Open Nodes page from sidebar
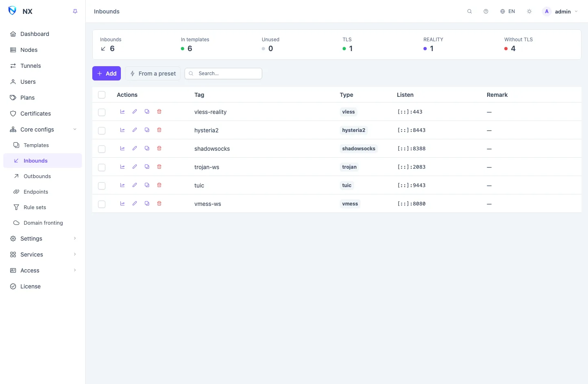The width and height of the screenshot is (588, 384). (43, 50)
